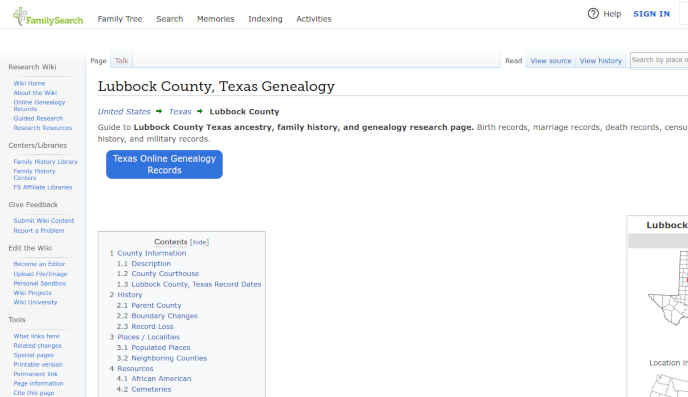
Task: Click Submit Wiki Content link
Action: point(43,221)
